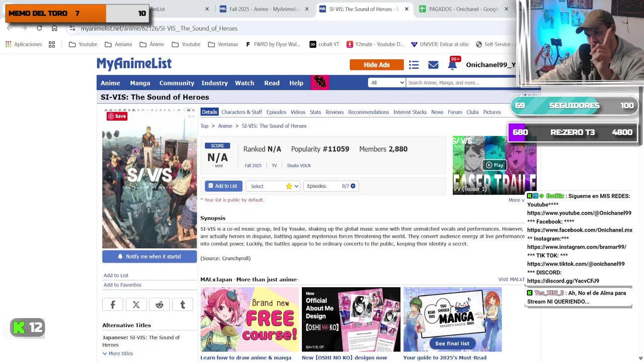Open the notifications bell with 99+ badge
644x362 pixels.
pos(453,64)
